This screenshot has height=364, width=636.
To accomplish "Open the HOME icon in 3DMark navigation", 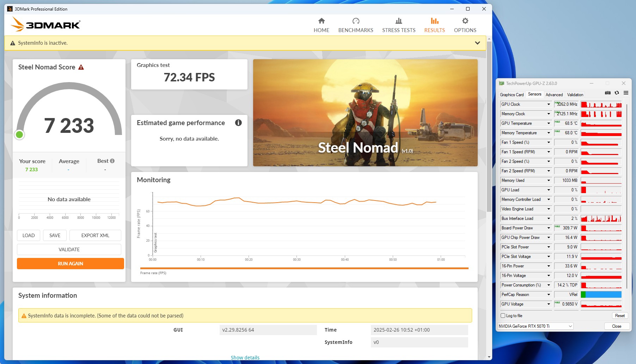I will 321,21.
